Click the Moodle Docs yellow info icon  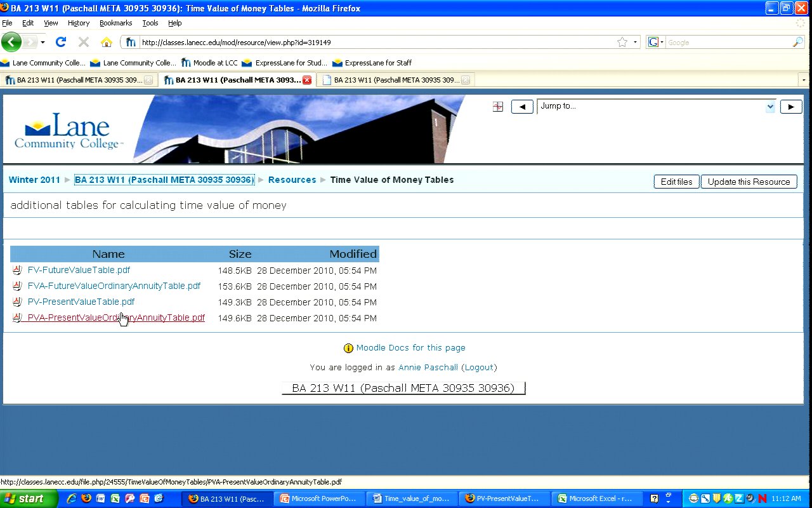[348, 348]
